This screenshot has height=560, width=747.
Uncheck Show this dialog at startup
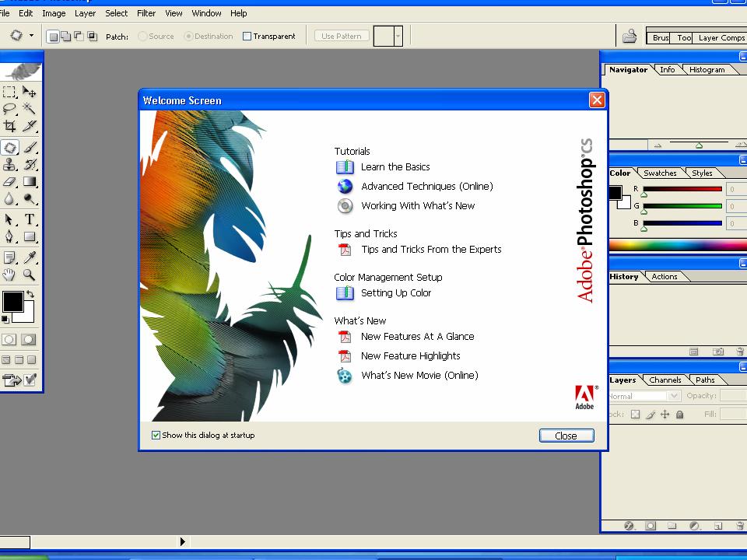click(156, 436)
